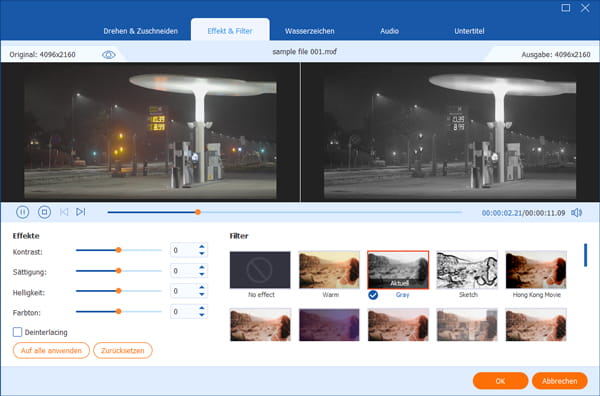
Task: Increase the Kontrast value with up arrow
Action: (202, 247)
